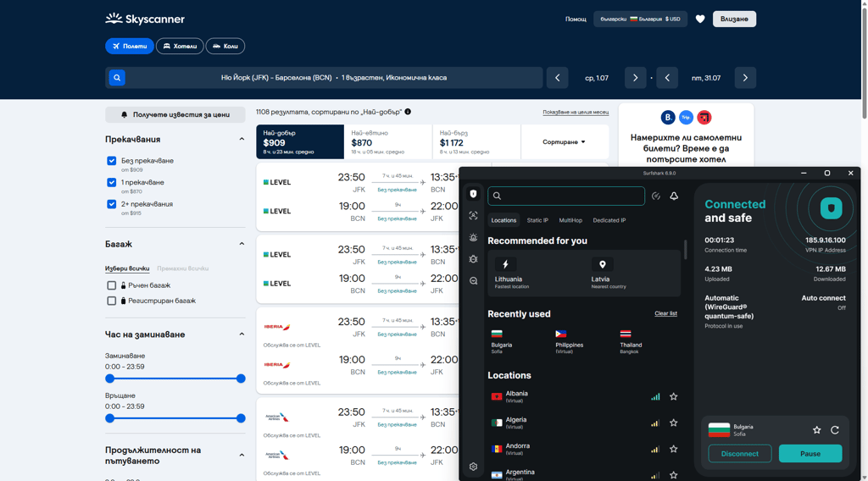Sort by Най-евтино $870 tab
The image size is (868, 481).
[x=388, y=142]
